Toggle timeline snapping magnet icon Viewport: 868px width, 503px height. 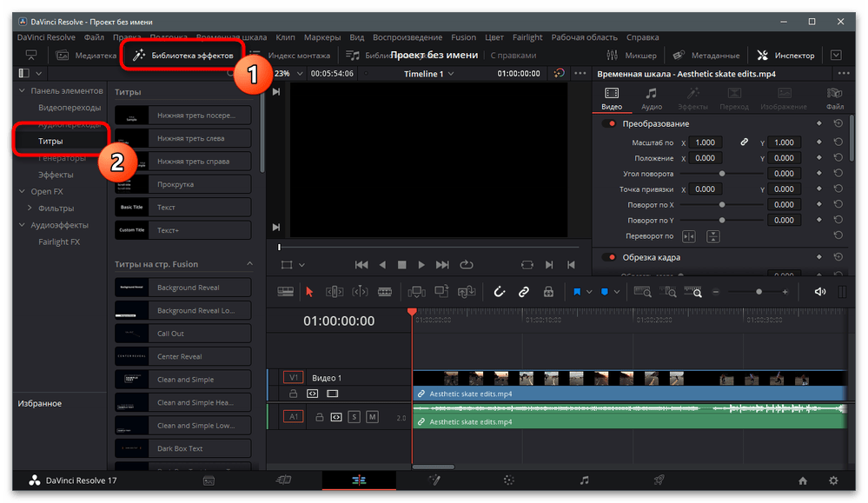point(500,293)
